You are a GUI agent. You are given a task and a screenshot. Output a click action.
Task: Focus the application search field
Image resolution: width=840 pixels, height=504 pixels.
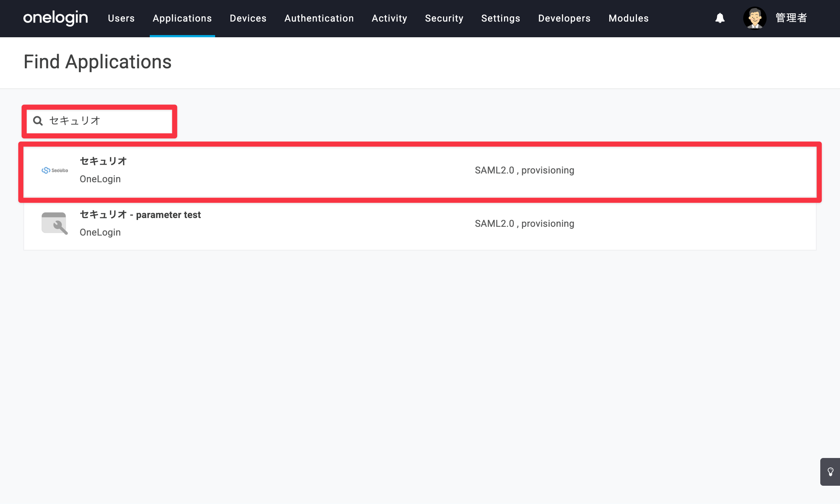[99, 121]
